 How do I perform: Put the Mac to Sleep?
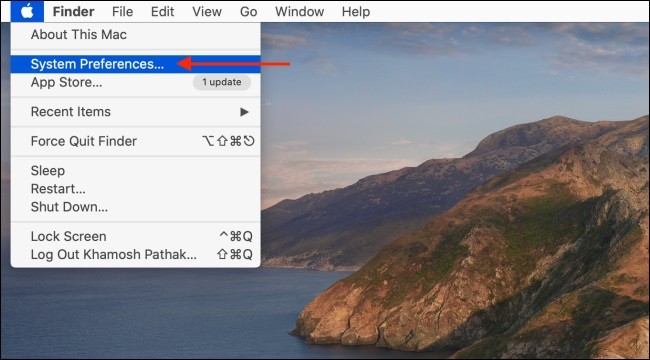[x=136, y=170]
